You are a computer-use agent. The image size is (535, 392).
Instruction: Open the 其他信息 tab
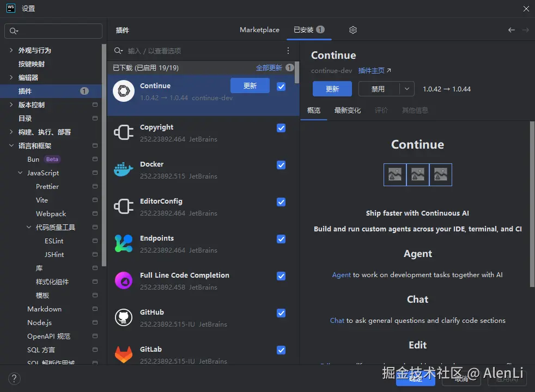click(x=415, y=110)
